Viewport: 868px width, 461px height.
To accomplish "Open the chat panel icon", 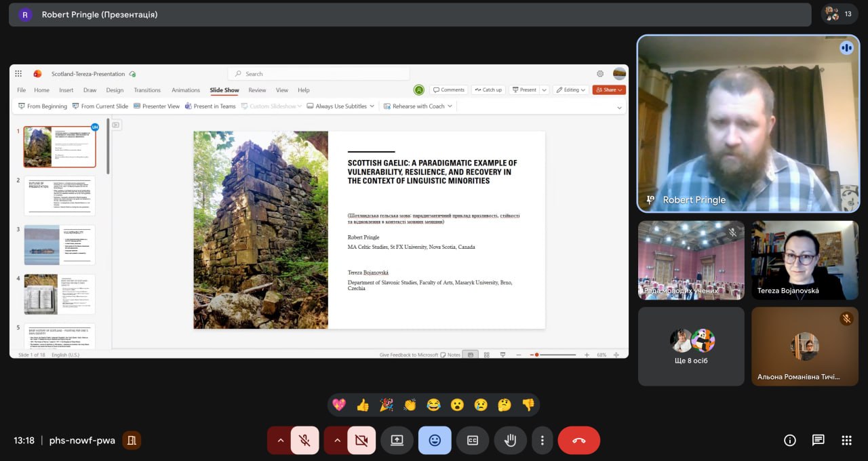I will (818, 440).
